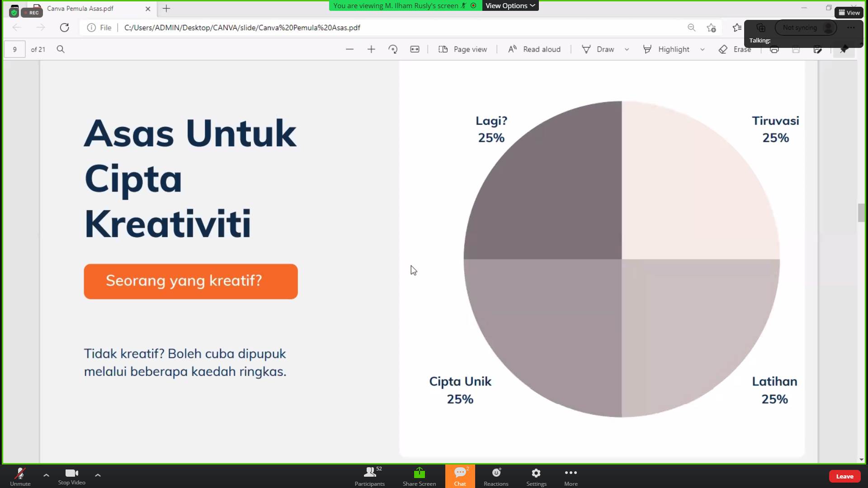
Task: Rotate the PDF page
Action: pos(393,49)
